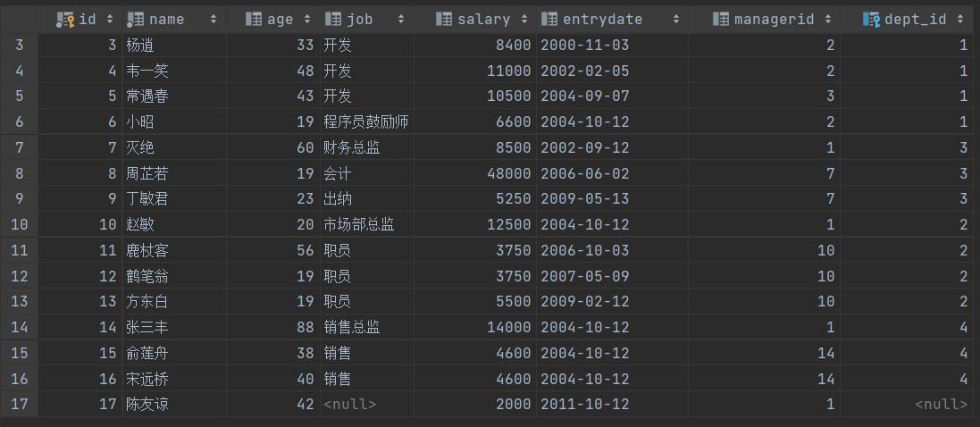980x427 pixels.
Task: Click the name cell 俞莲舟
Action: pyautogui.click(x=174, y=353)
